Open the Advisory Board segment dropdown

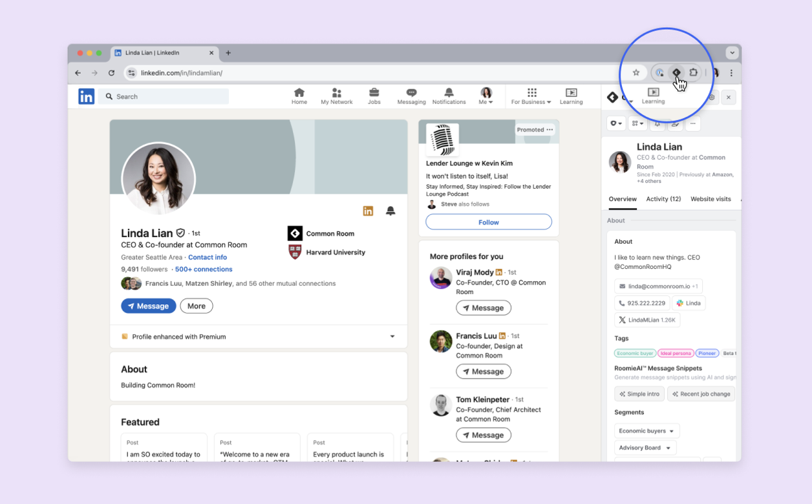[645, 448]
